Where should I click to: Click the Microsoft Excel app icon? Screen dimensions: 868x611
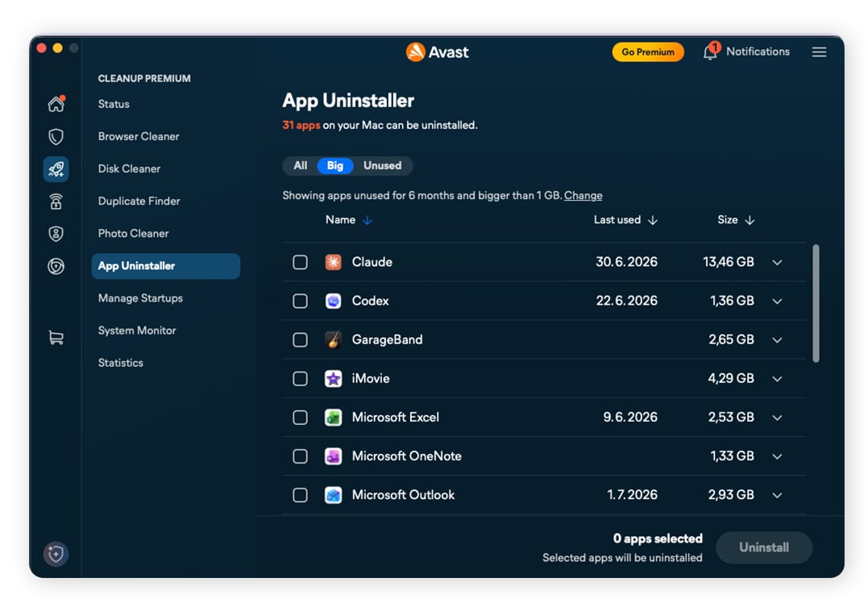pyautogui.click(x=333, y=417)
